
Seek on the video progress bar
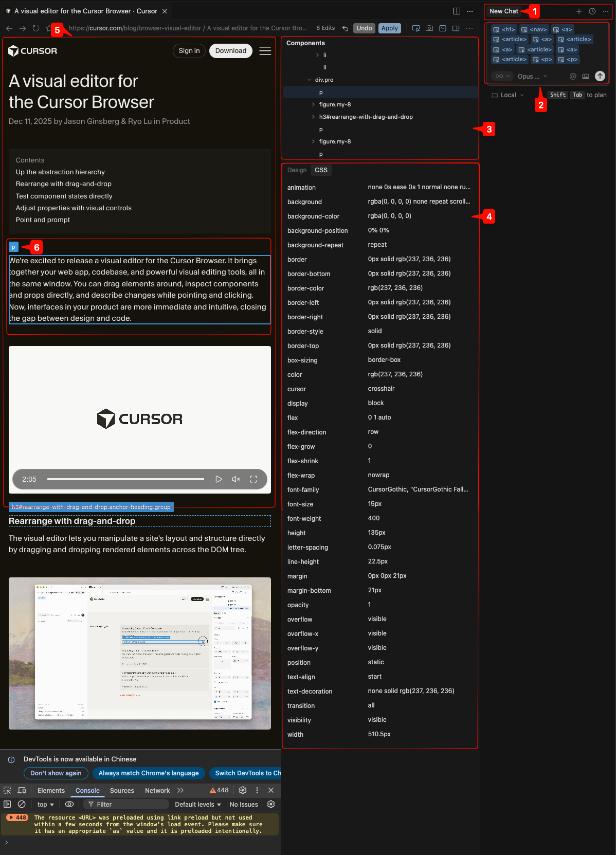tap(125, 479)
